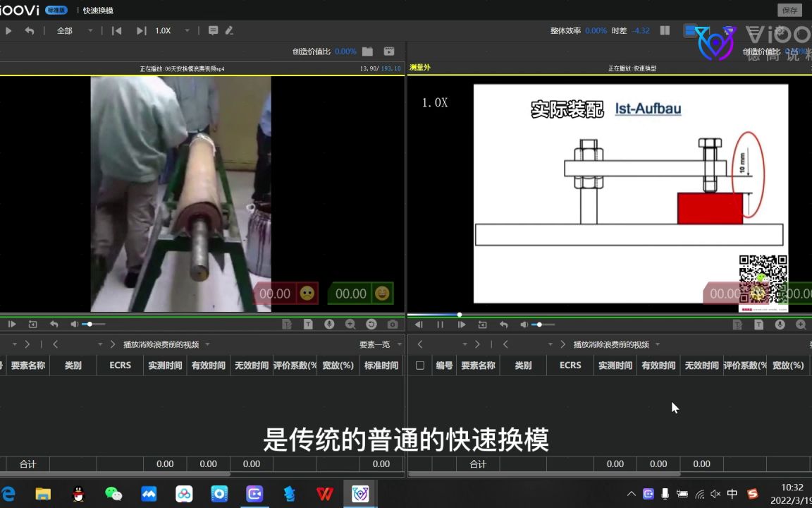Select the microphone recording icon under the left video
The image size is (812, 508).
click(329, 324)
